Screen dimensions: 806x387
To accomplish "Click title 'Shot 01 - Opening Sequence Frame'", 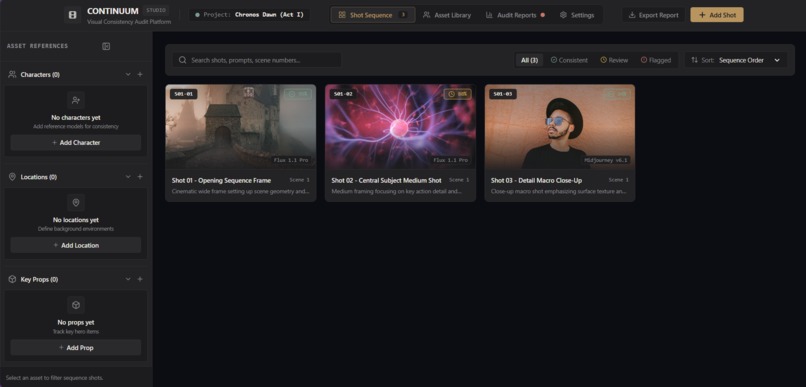I will pos(221,180).
